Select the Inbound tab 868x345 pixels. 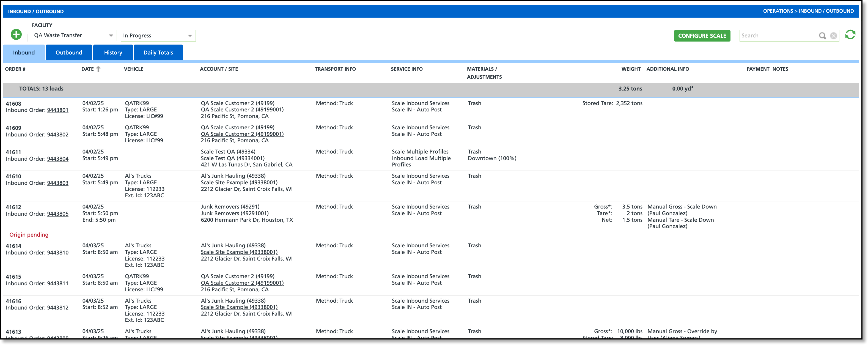point(24,53)
